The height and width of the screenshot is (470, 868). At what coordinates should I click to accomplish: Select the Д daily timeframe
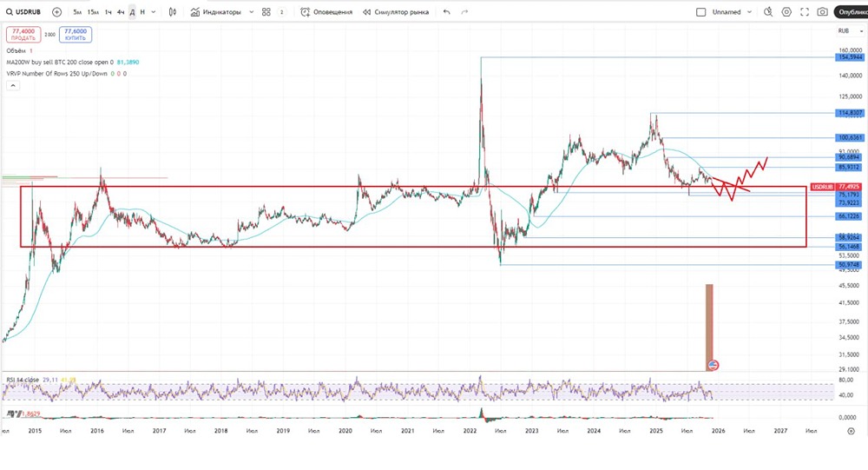132,11
